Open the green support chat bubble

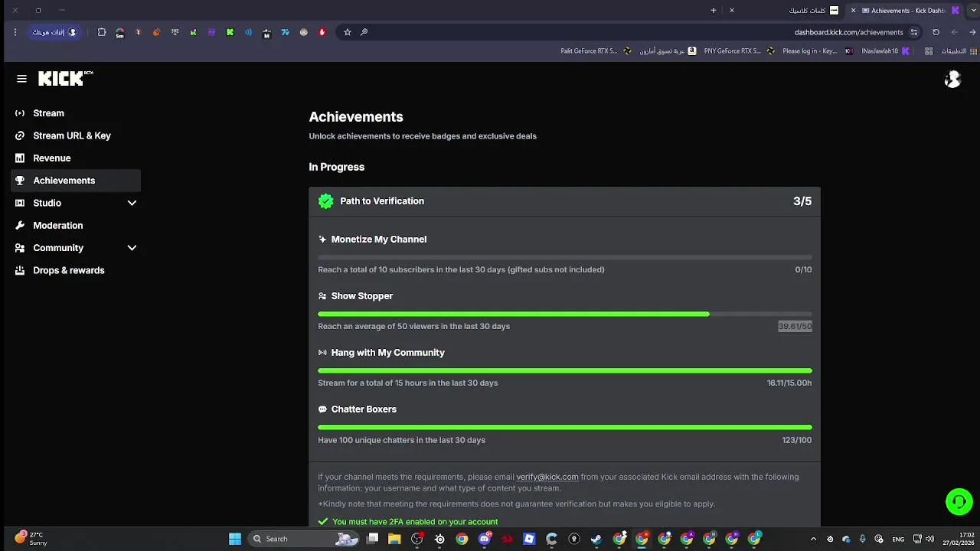[x=959, y=502]
